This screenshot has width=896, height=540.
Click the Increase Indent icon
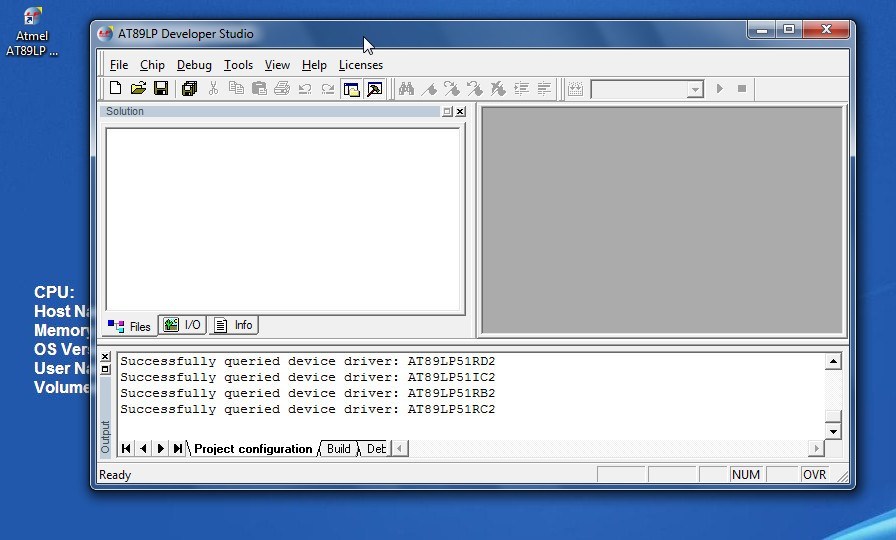pos(521,89)
